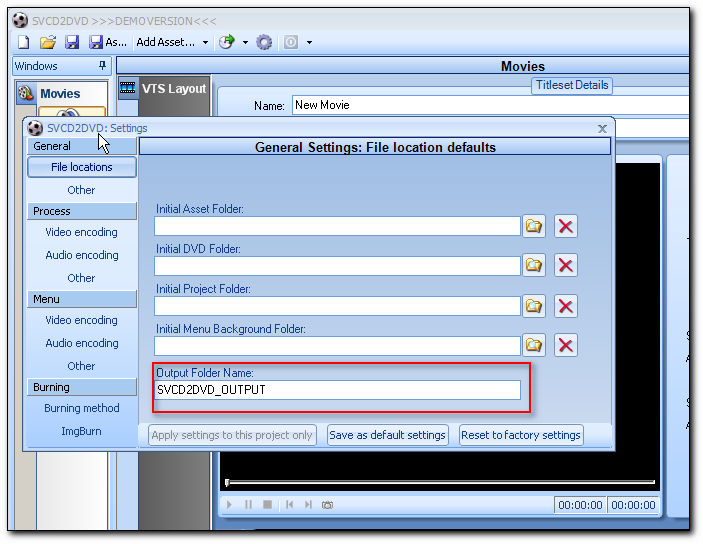Viewport: 703px width, 544px height.
Task: Click Reset to factory settings button
Action: click(521, 435)
